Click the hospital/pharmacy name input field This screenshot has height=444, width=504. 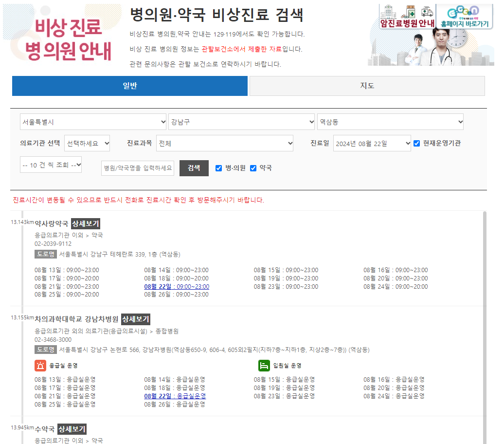tap(137, 168)
